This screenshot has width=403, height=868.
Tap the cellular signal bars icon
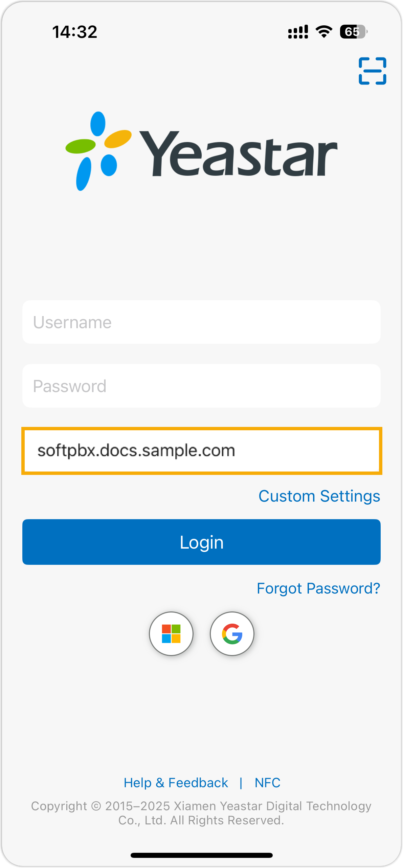click(298, 32)
